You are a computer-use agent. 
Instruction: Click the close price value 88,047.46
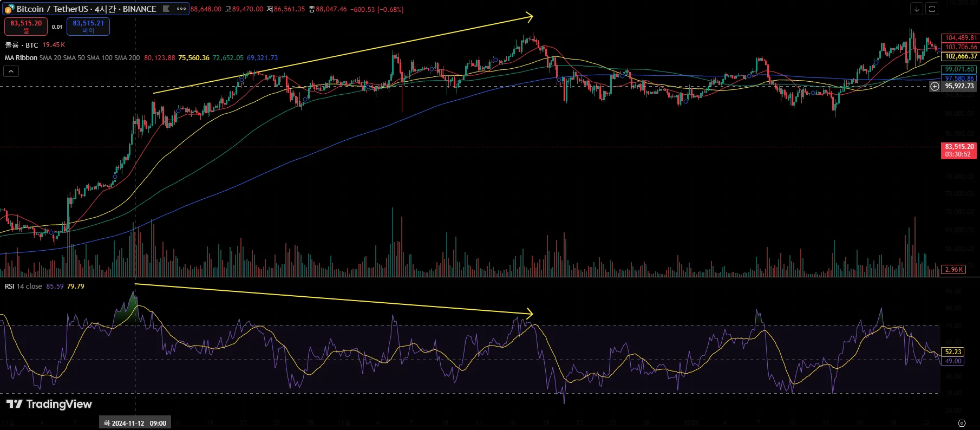(x=331, y=9)
